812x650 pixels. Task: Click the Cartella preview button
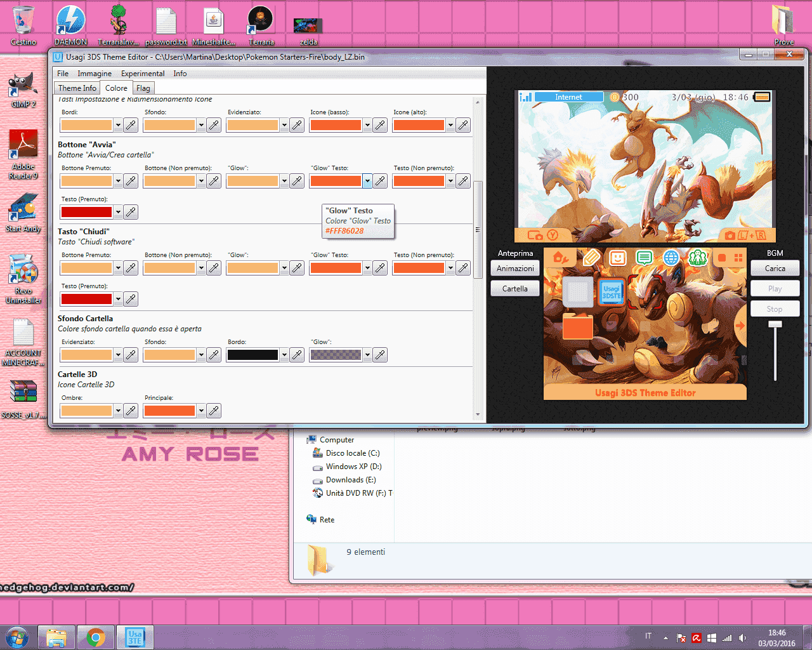515,289
